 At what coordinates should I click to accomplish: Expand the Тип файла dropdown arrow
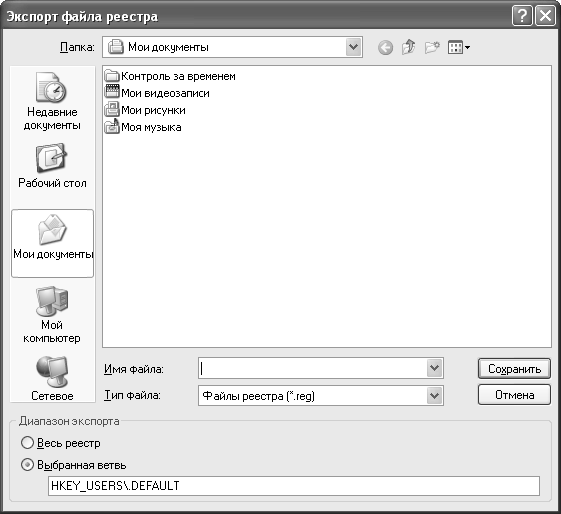click(434, 396)
